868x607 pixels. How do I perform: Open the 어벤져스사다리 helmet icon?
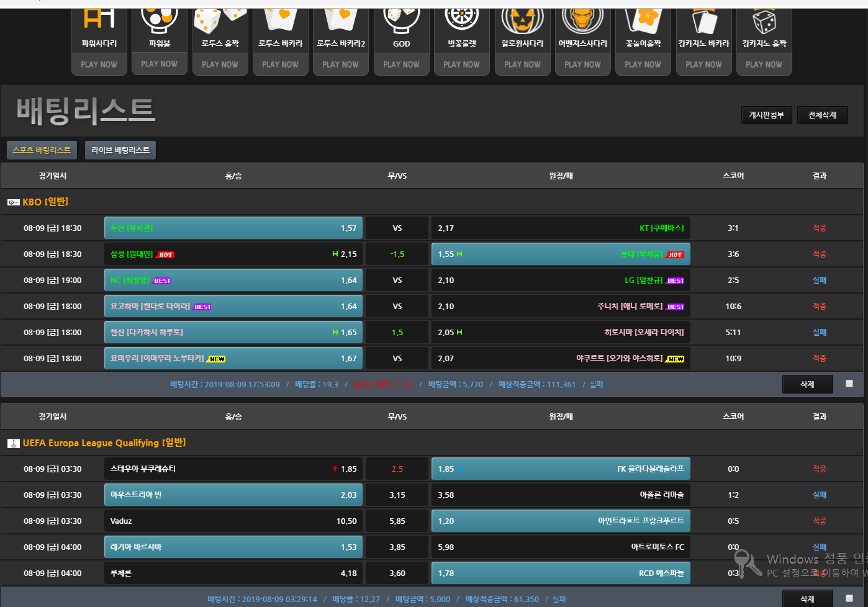click(x=582, y=20)
